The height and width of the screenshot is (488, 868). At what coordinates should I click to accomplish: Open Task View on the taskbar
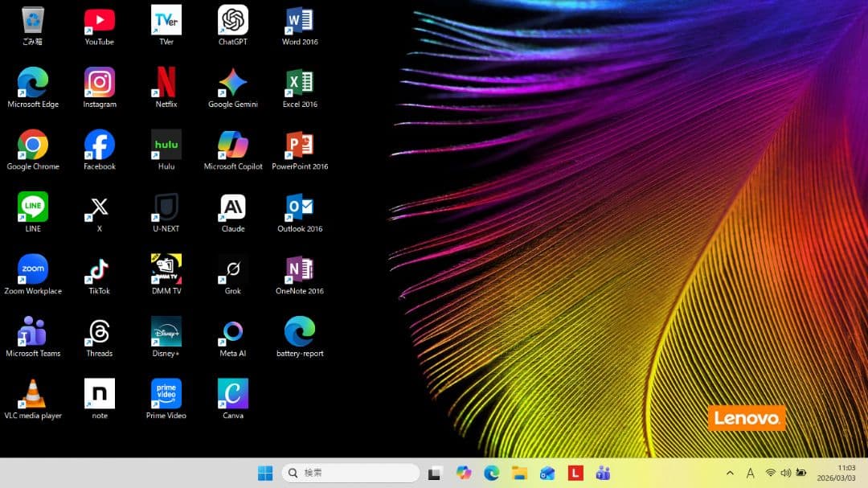pyautogui.click(x=435, y=473)
